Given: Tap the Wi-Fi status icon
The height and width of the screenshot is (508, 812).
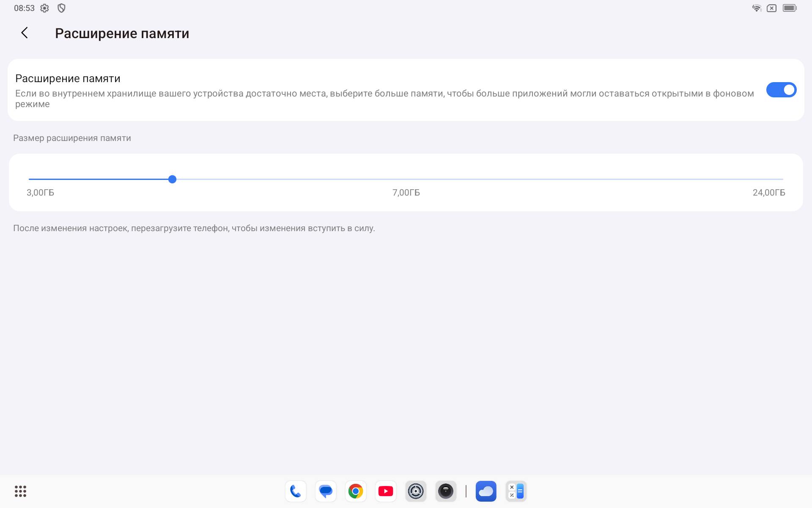Looking at the screenshot, I should 757,8.
